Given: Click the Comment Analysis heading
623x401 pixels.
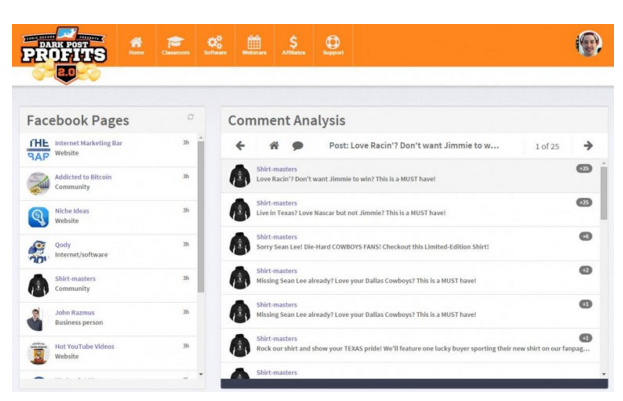Looking at the screenshot, I should (286, 120).
